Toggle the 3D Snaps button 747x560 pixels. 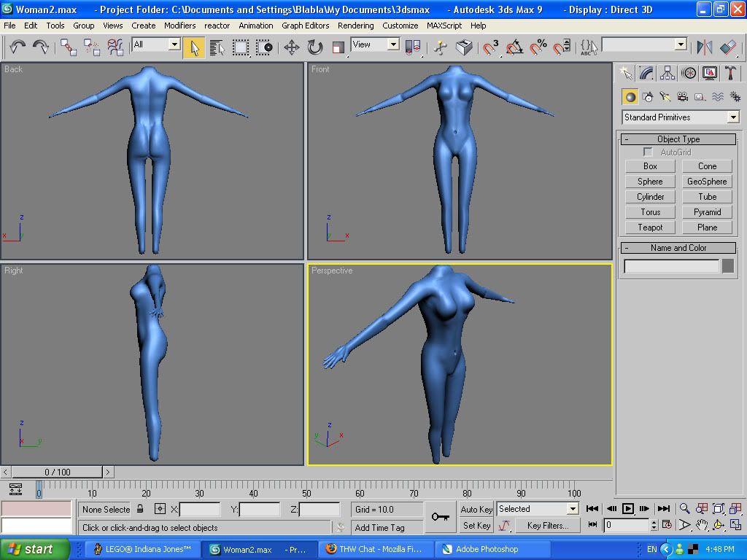point(491,47)
